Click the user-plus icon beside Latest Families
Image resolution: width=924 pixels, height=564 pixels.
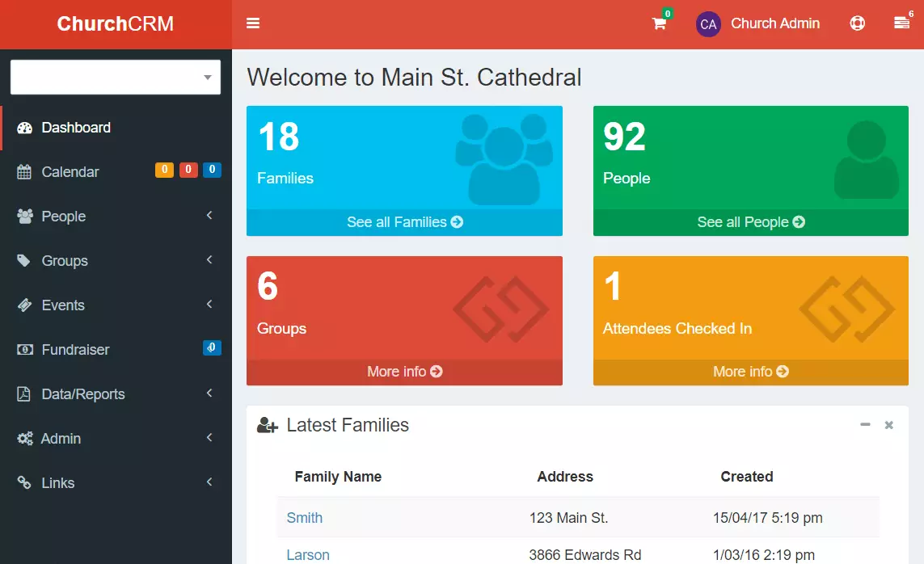(267, 425)
